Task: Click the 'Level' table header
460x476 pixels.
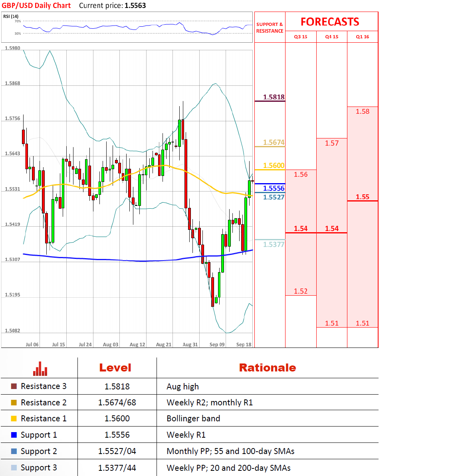Action: (115, 367)
